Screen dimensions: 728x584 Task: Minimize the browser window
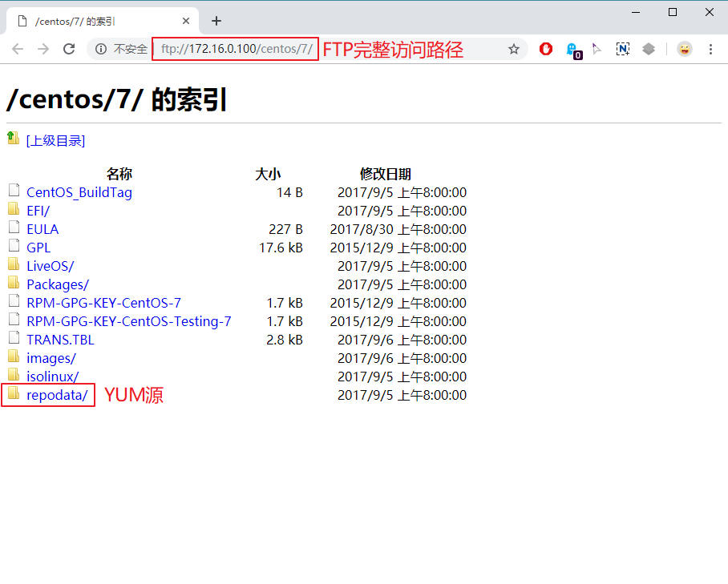636,13
